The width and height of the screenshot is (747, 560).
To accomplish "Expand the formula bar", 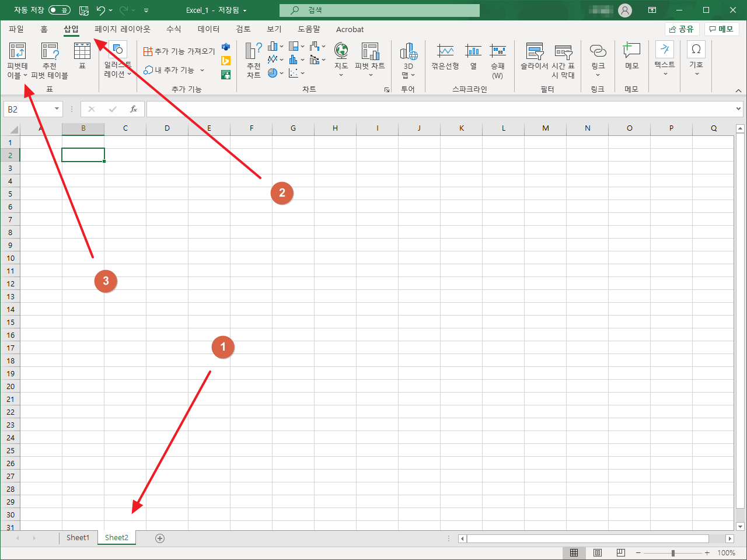I will pyautogui.click(x=738, y=109).
